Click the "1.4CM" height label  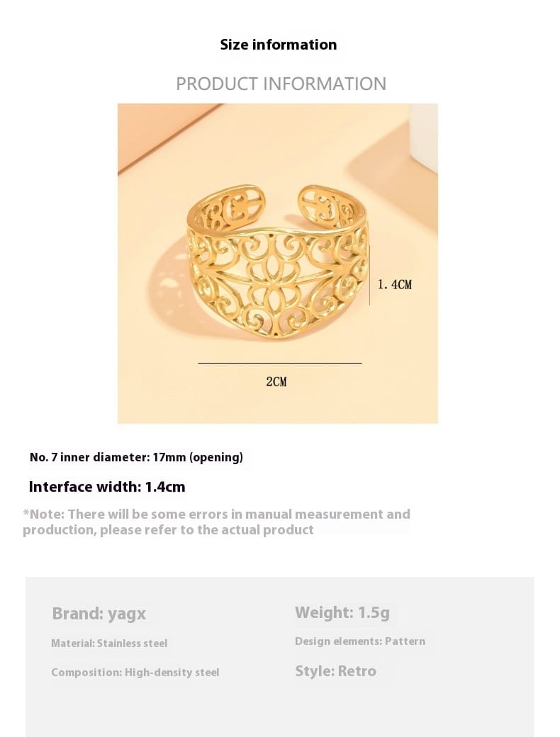point(394,284)
